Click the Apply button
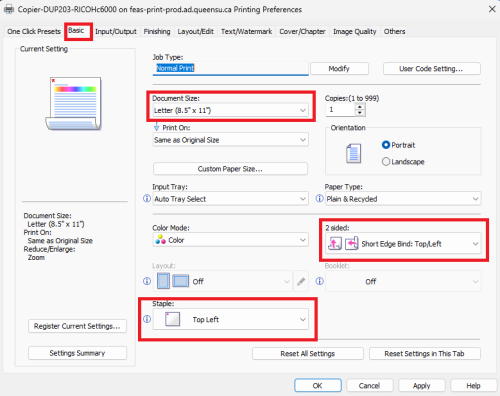500x396 pixels. (x=422, y=386)
